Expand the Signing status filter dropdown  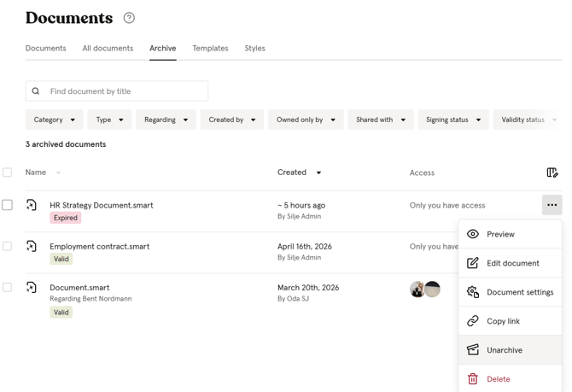pyautogui.click(x=453, y=120)
